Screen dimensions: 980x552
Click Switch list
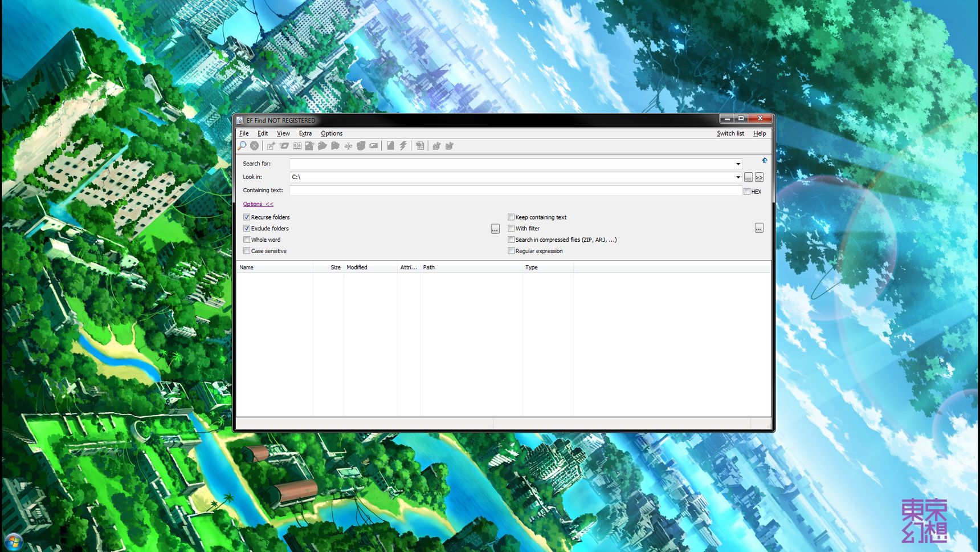pos(730,133)
